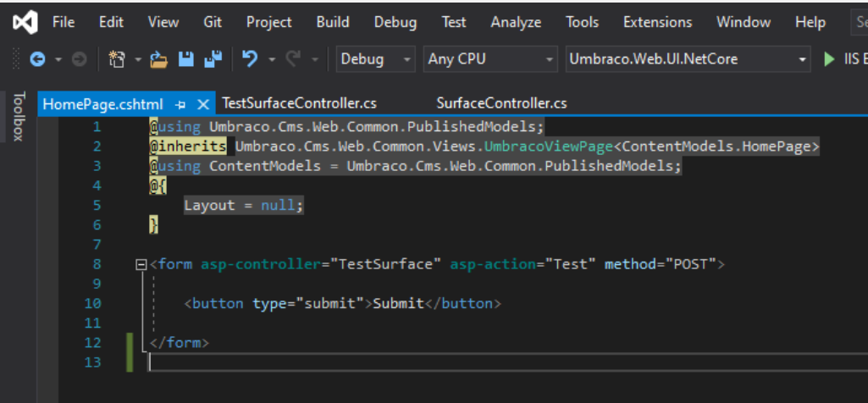Undo the last edit using the Undo arrow

(250, 58)
